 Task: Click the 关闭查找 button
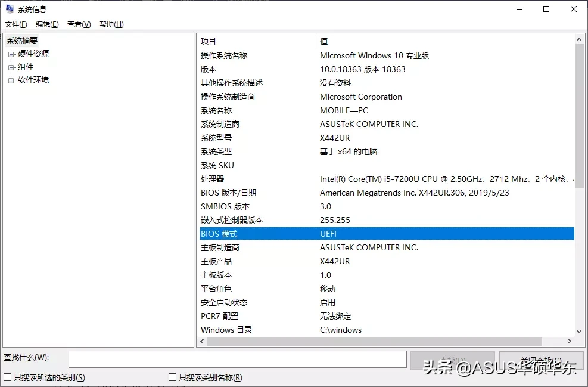541,360
